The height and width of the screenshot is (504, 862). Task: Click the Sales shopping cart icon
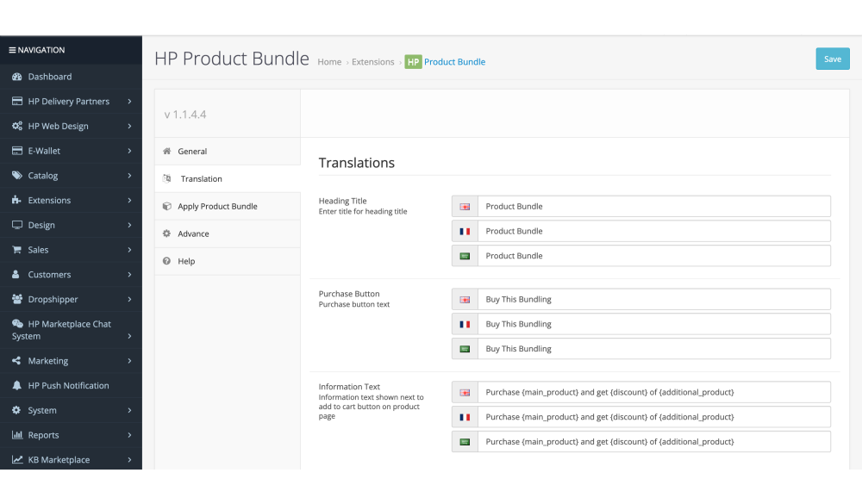point(17,250)
